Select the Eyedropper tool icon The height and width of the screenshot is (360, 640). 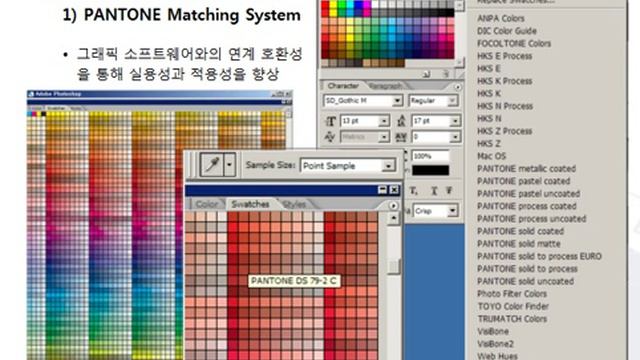(x=212, y=165)
